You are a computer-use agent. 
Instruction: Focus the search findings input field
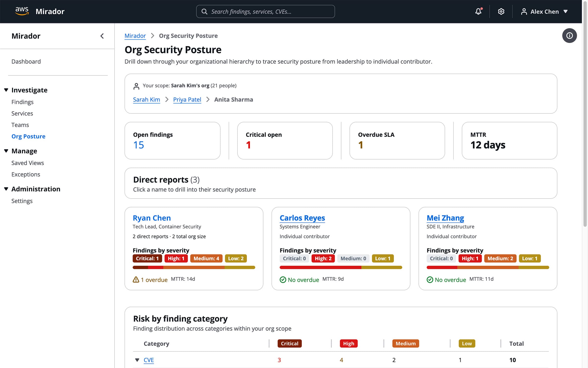[x=269, y=12]
